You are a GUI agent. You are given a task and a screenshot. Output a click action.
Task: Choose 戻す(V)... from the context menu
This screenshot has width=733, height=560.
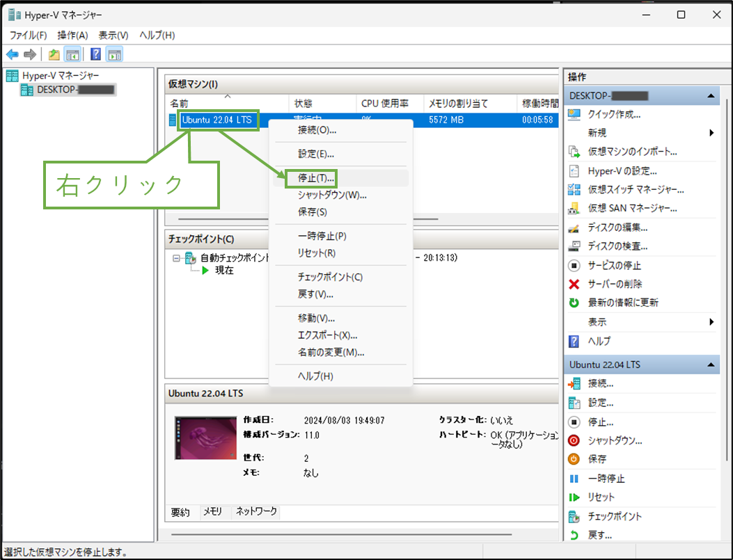tap(341, 294)
